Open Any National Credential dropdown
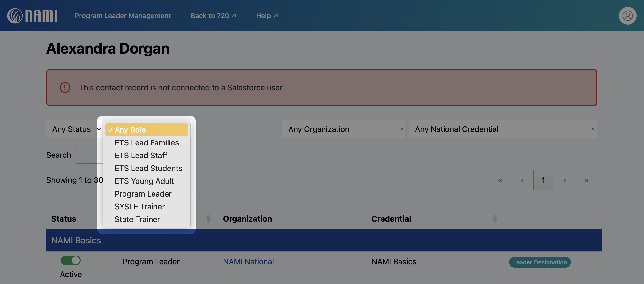 (503, 129)
